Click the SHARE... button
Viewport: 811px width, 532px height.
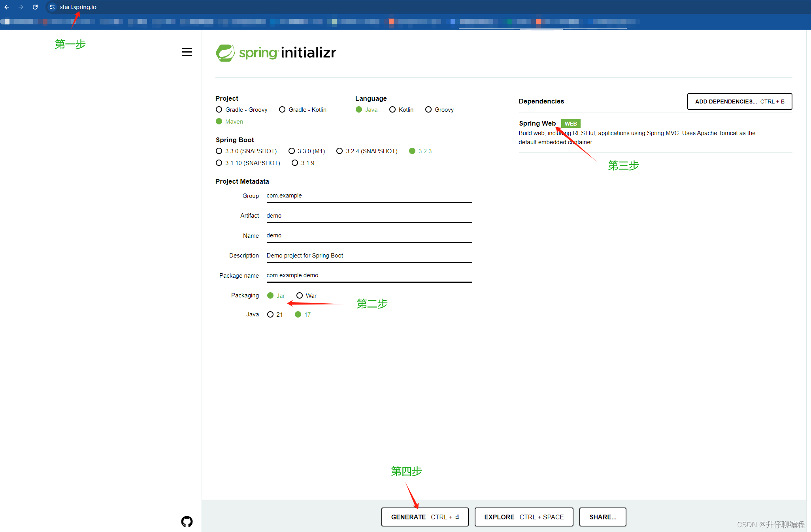coord(603,517)
